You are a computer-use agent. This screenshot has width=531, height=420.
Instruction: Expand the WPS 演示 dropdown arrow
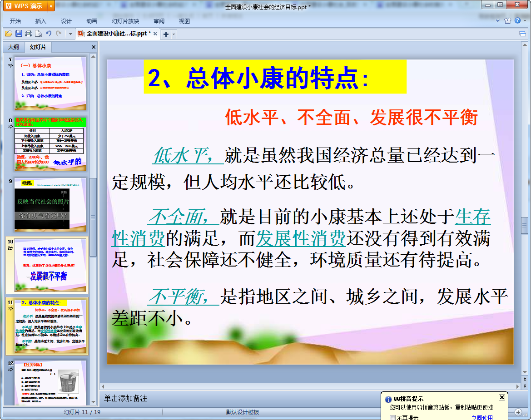(51, 6)
